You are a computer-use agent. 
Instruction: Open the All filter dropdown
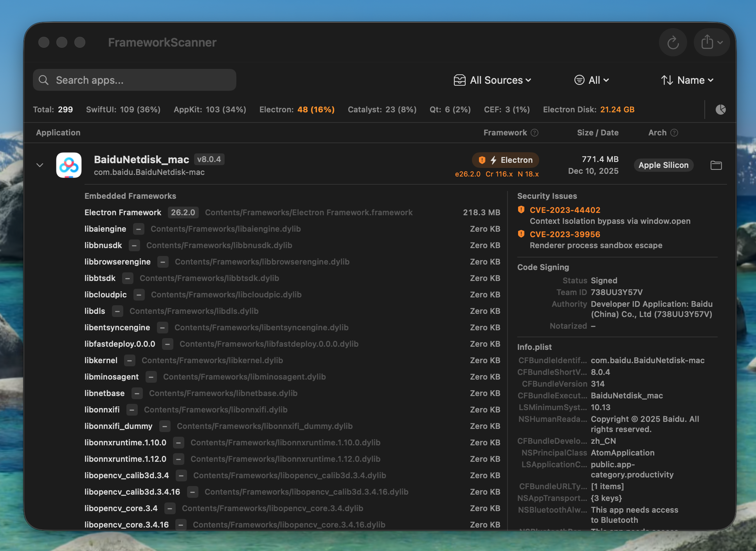pos(592,80)
